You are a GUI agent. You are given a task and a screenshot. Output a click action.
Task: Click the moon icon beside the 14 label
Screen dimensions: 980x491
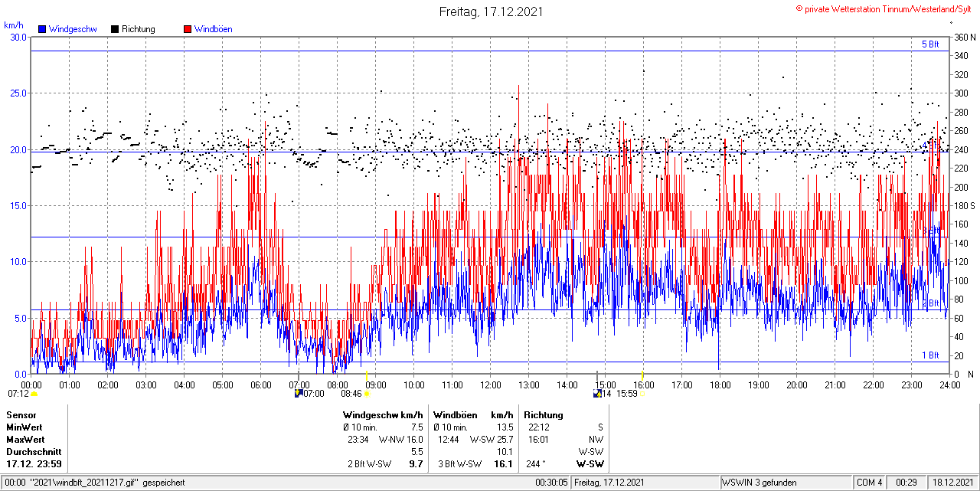(596, 394)
